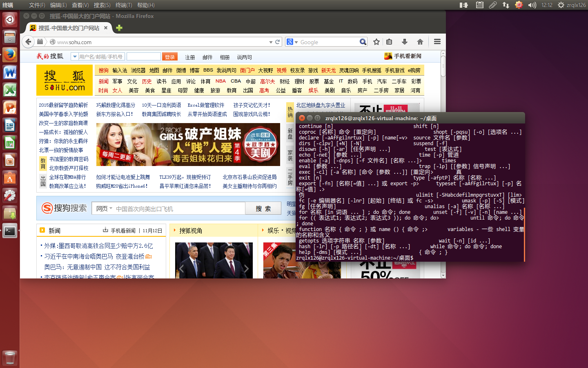Open Files manager from launcher

pos(10,37)
